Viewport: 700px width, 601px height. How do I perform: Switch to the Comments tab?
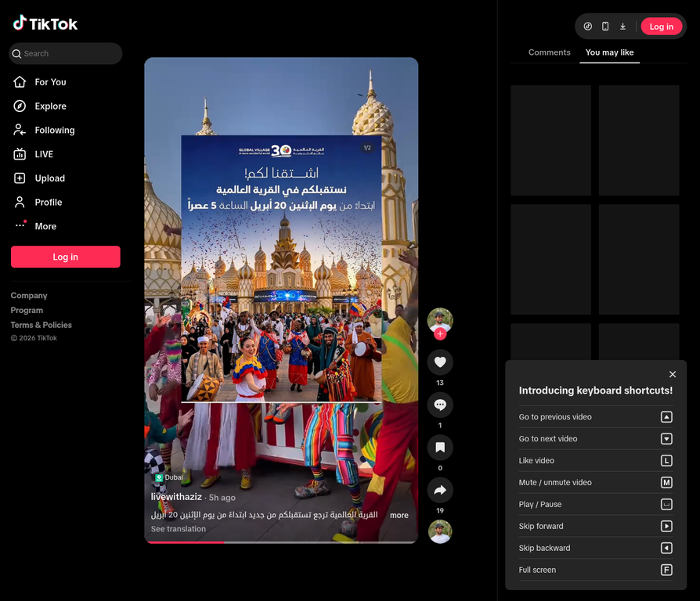549,52
